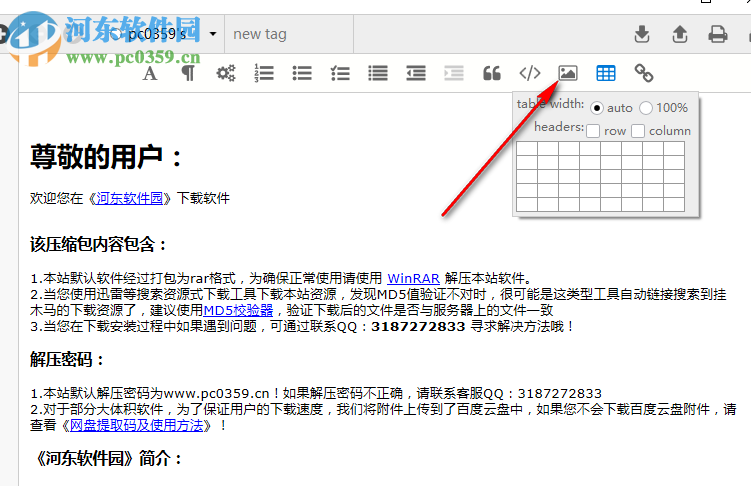Click the heading 解压密码

67,359
